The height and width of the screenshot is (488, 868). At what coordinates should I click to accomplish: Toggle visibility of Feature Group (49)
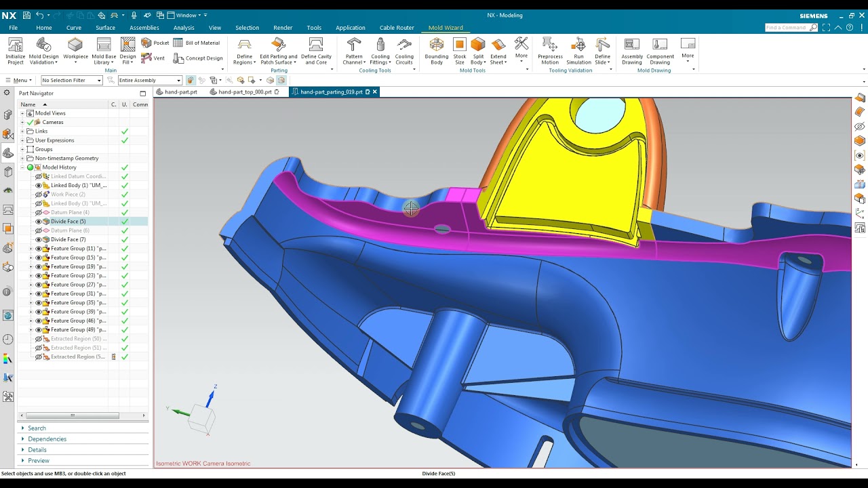click(x=39, y=330)
